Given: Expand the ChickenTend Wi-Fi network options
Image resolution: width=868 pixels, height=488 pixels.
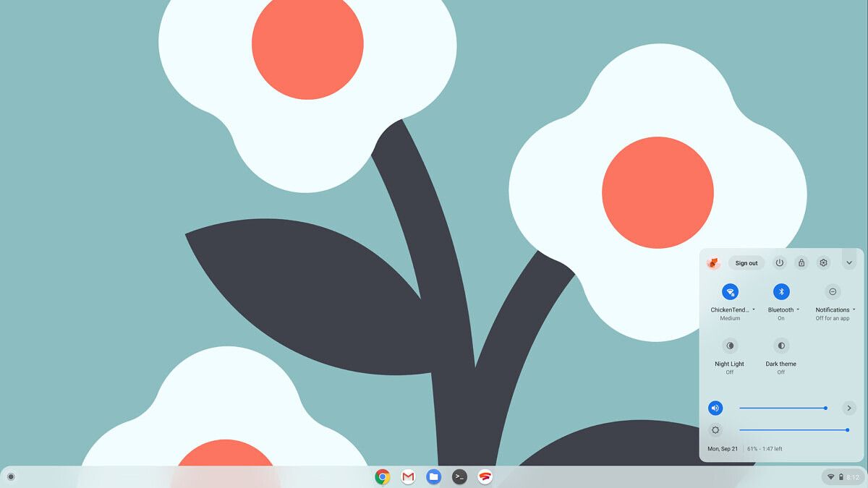Looking at the screenshot, I should point(752,309).
